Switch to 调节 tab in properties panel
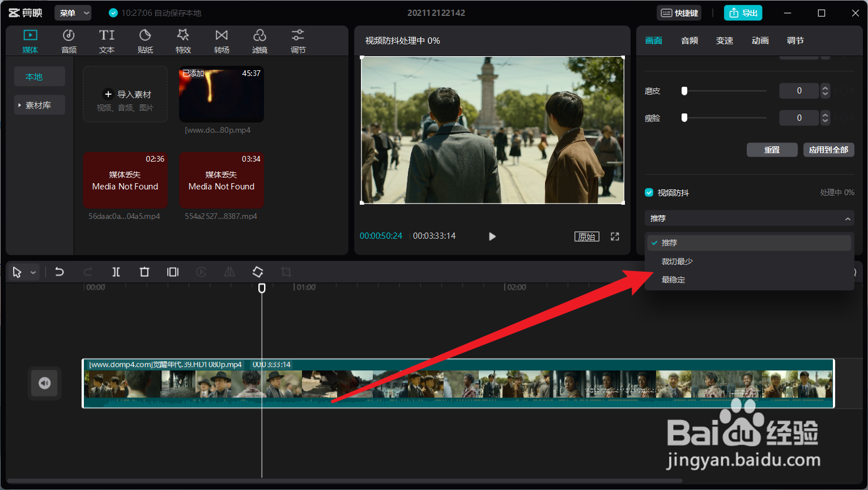This screenshot has height=490, width=868. click(795, 41)
